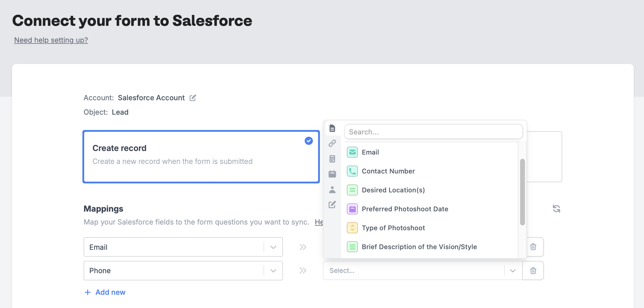Click the person icon in dropdown sidebar

click(x=332, y=190)
